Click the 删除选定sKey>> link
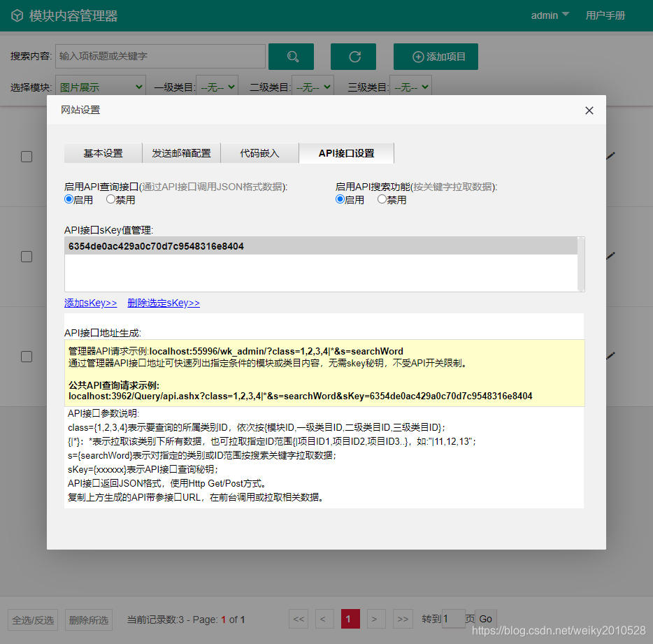 click(164, 303)
